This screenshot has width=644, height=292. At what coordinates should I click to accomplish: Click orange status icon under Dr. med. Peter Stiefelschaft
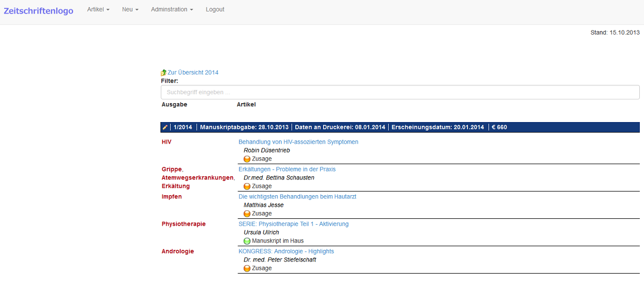click(x=247, y=268)
